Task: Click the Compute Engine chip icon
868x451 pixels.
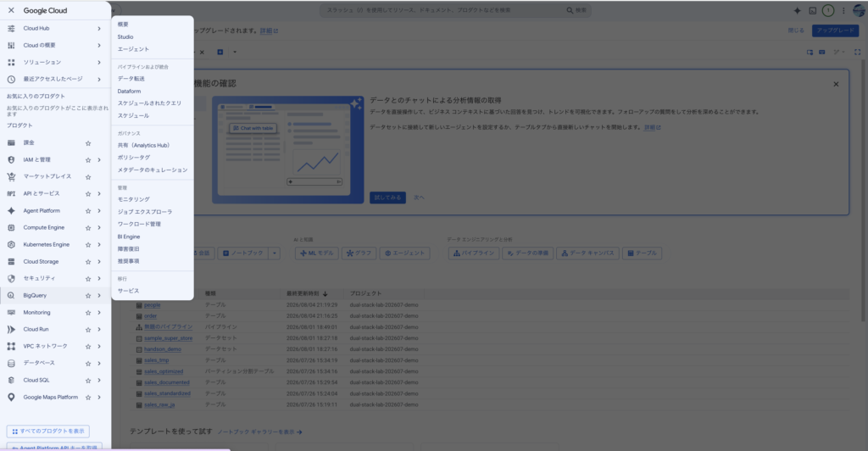Action: pos(11,227)
